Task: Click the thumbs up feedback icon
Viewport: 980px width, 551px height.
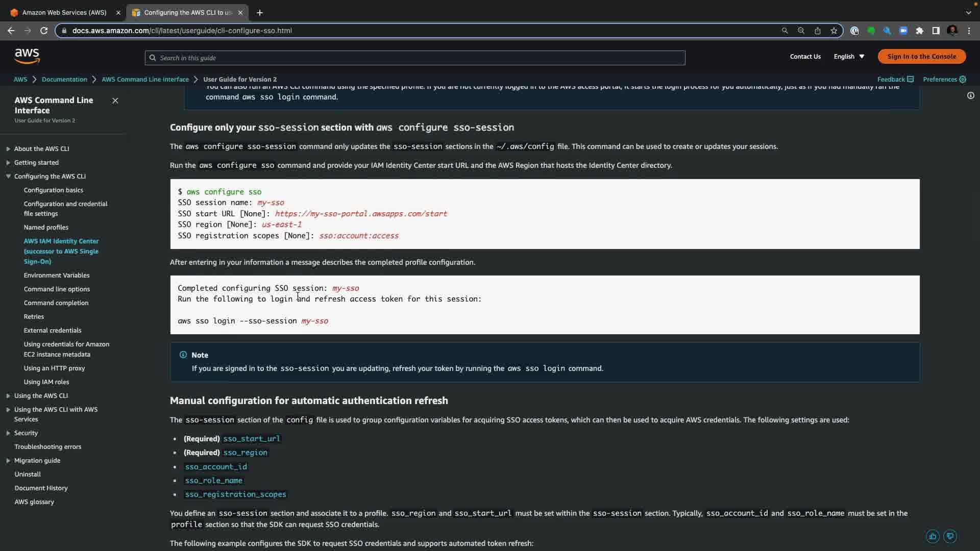Action: pyautogui.click(x=933, y=536)
